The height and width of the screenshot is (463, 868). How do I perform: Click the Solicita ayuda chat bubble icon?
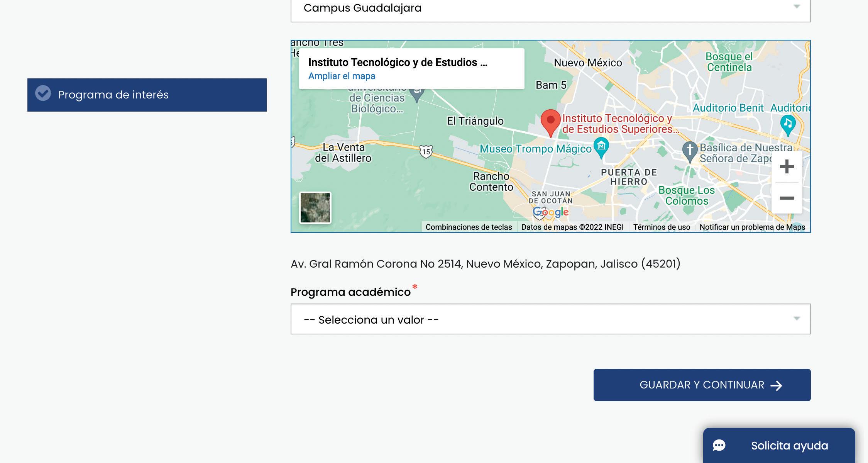coord(719,445)
